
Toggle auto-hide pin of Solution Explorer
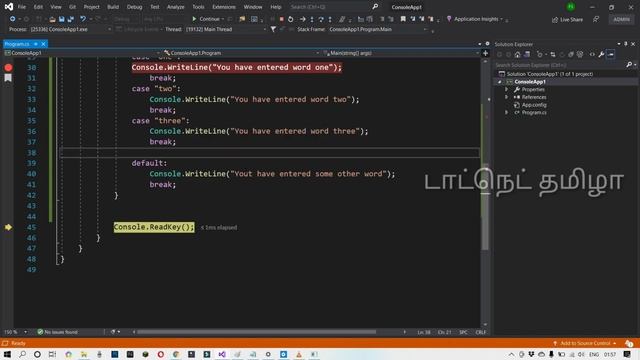[626, 44]
